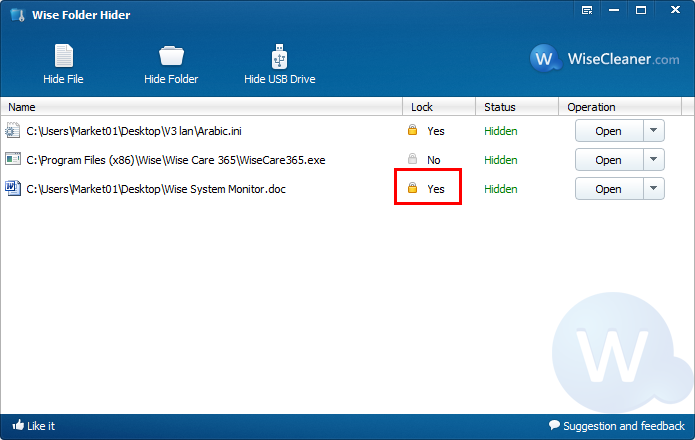Open the Wise System Monitor.doc file
The image size is (695, 440).
click(x=609, y=189)
